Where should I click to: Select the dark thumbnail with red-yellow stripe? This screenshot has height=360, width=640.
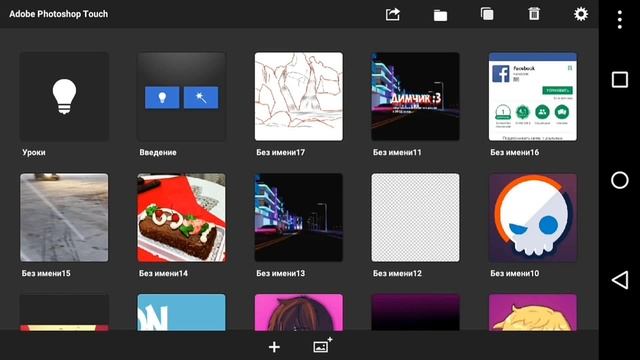[64, 312]
